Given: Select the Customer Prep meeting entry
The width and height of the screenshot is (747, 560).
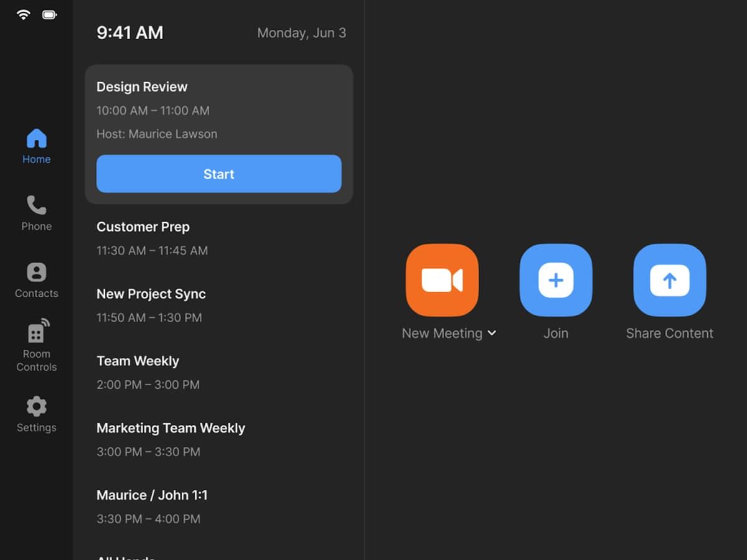Looking at the screenshot, I should pyautogui.click(x=143, y=228).
